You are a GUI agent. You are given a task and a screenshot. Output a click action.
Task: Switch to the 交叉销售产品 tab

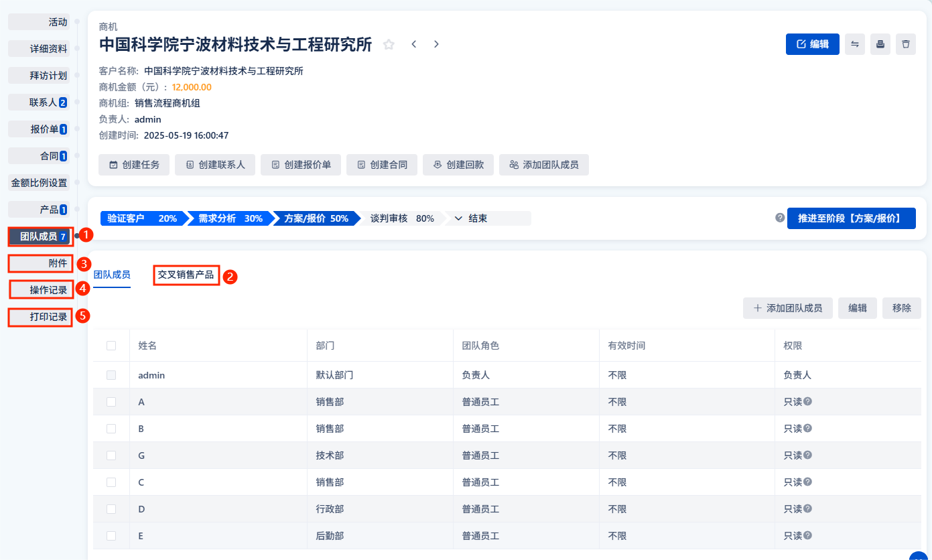[x=186, y=275]
